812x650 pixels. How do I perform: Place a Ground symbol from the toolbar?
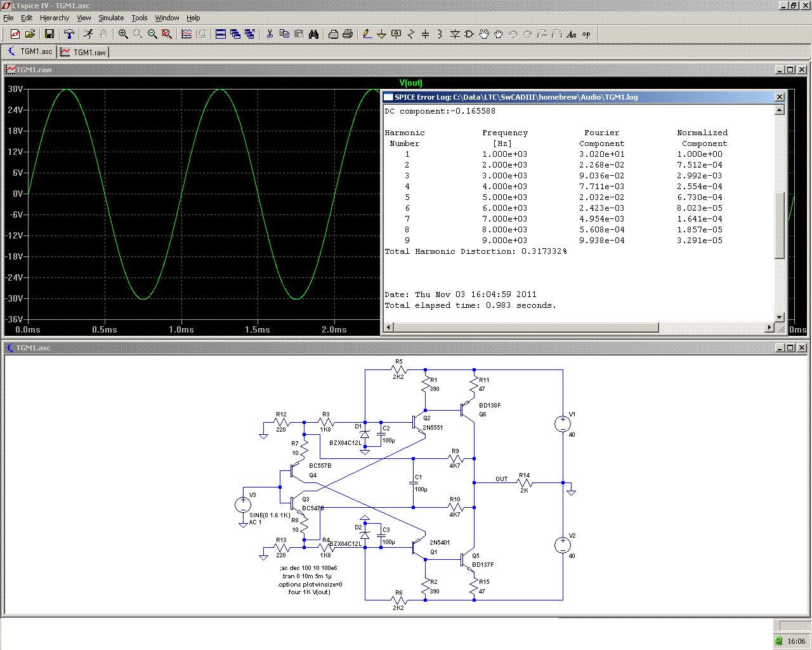382,34
